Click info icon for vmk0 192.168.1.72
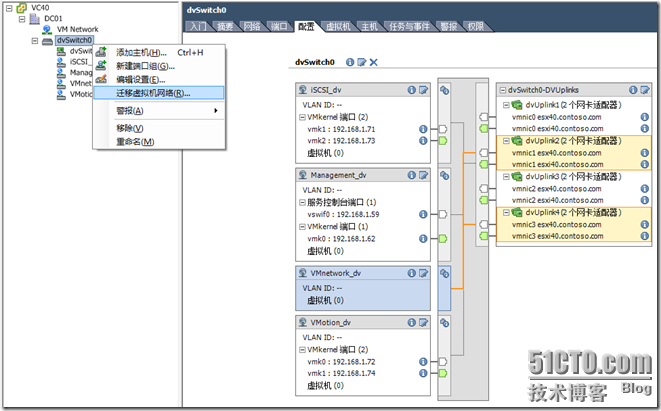 (423, 362)
